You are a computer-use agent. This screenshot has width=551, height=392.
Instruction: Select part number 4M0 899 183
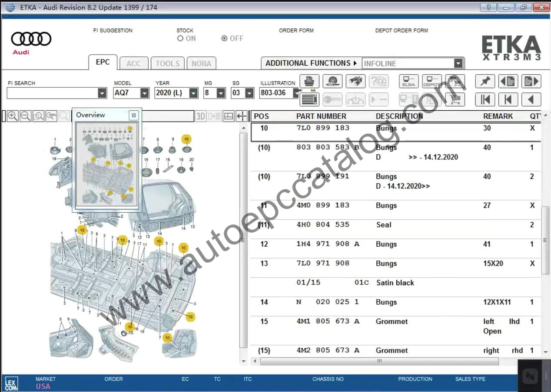pyautogui.click(x=323, y=205)
